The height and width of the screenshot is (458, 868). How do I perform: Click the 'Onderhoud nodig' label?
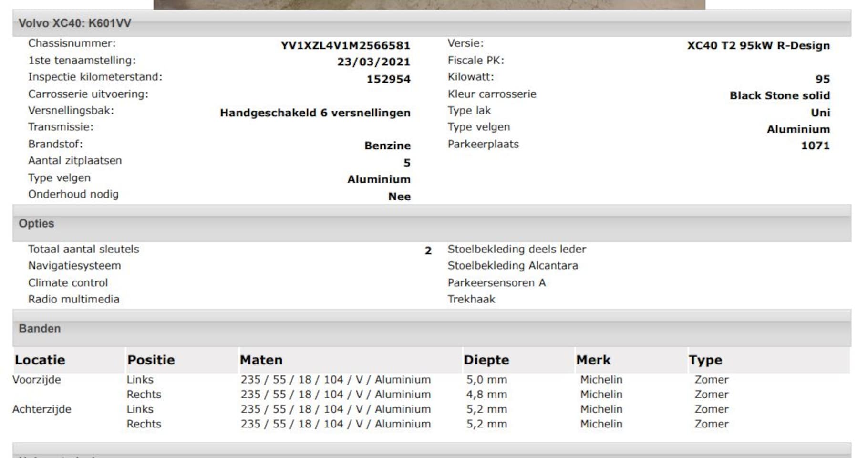tap(73, 194)
